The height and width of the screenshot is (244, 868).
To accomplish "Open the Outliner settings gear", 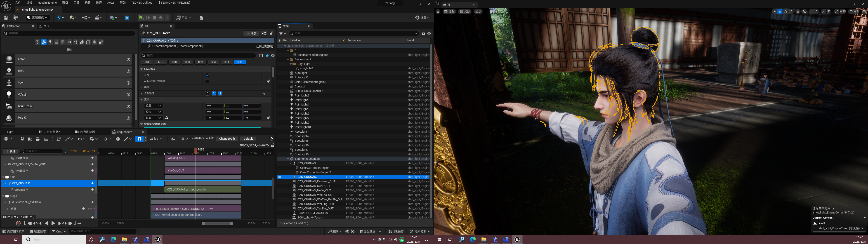I will point(429,33).
